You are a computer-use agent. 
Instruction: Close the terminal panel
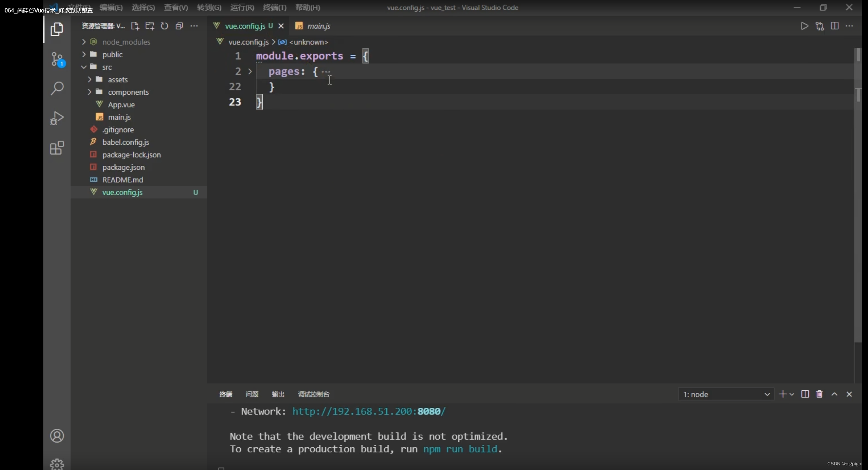point(849,394)
